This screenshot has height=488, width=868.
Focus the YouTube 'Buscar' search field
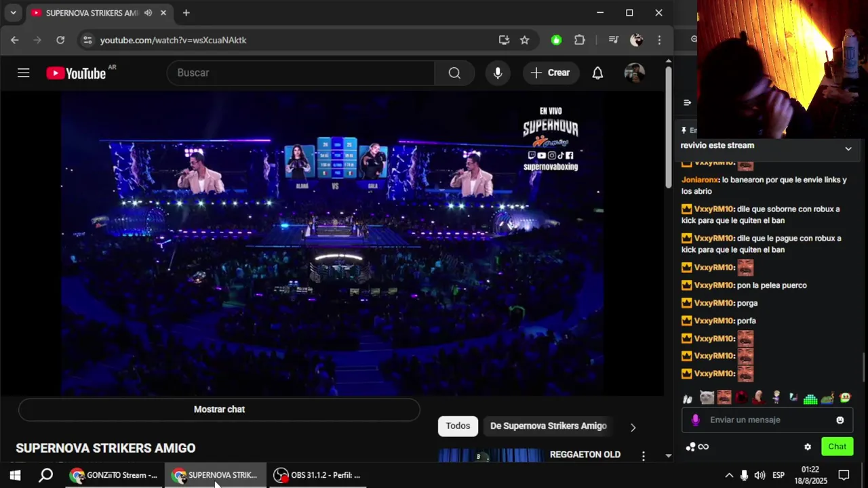300,73
